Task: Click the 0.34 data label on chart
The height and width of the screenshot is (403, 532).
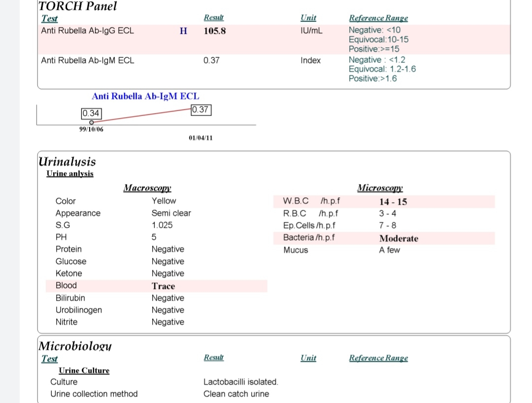Action: click(91, 114)
